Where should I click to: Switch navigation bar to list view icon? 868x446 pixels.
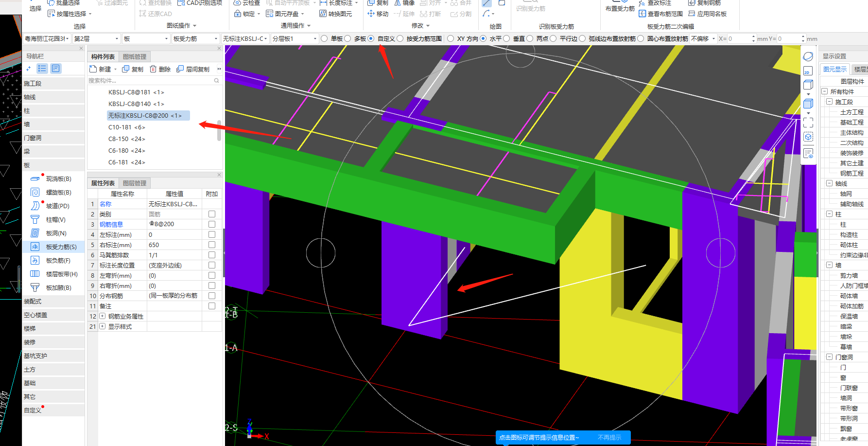pos(42,69)
